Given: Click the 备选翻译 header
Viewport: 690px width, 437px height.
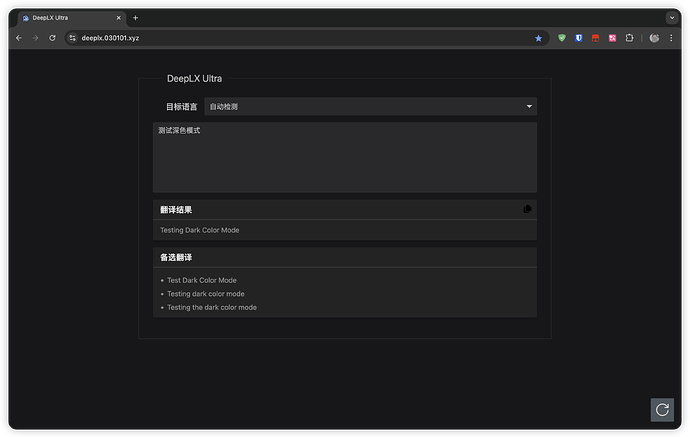Looking at the screenshot, I should click(176, 257).
